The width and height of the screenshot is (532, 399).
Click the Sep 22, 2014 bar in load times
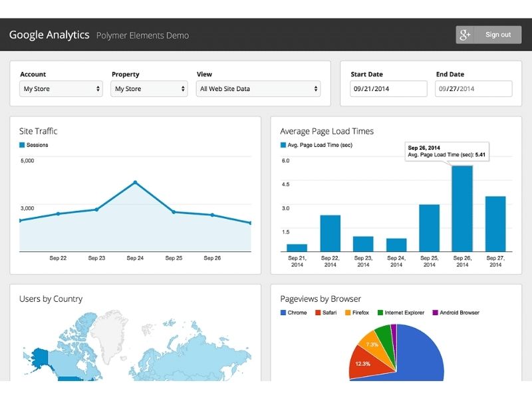(x=330, y=233)
